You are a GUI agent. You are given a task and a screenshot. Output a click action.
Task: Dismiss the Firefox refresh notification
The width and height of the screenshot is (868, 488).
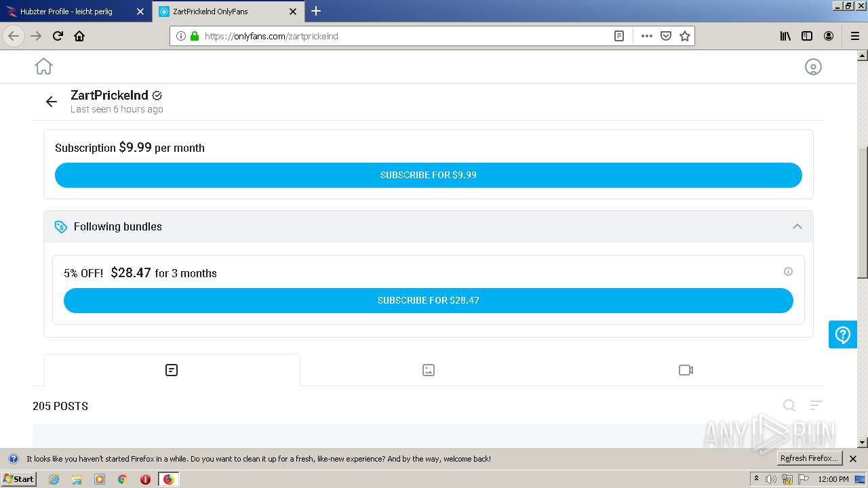click(853, 459)
